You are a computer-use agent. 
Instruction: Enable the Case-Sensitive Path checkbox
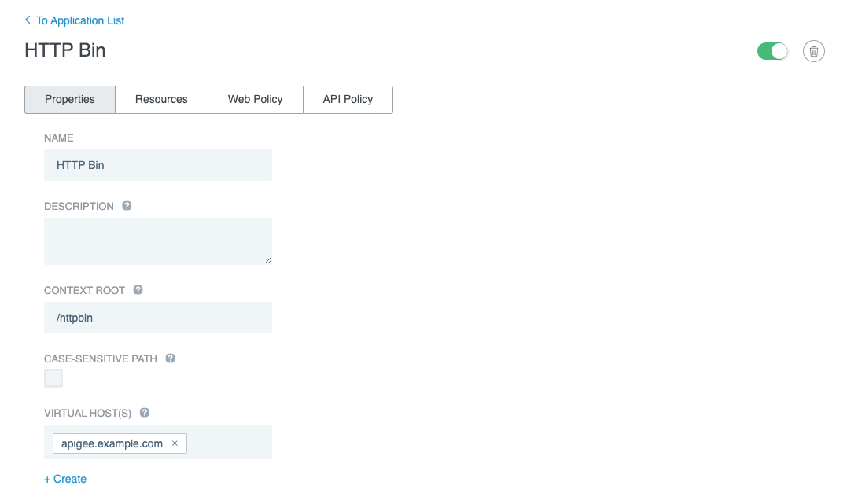[x=53, y=378]
